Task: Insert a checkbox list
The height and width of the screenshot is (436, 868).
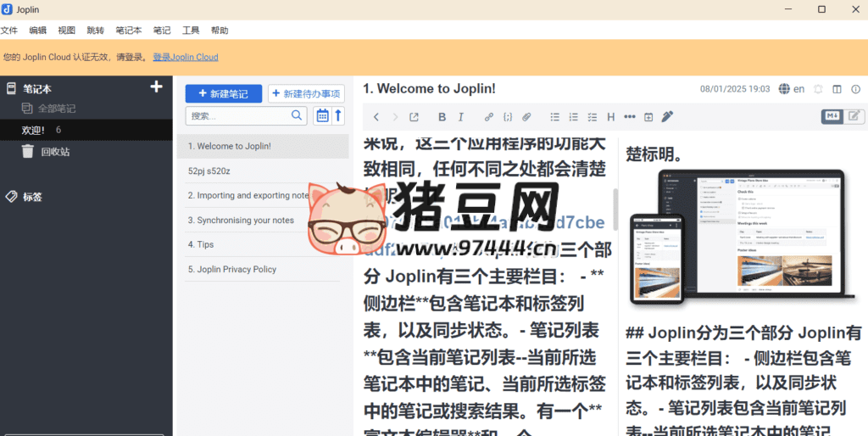Action: coord(593,117)
